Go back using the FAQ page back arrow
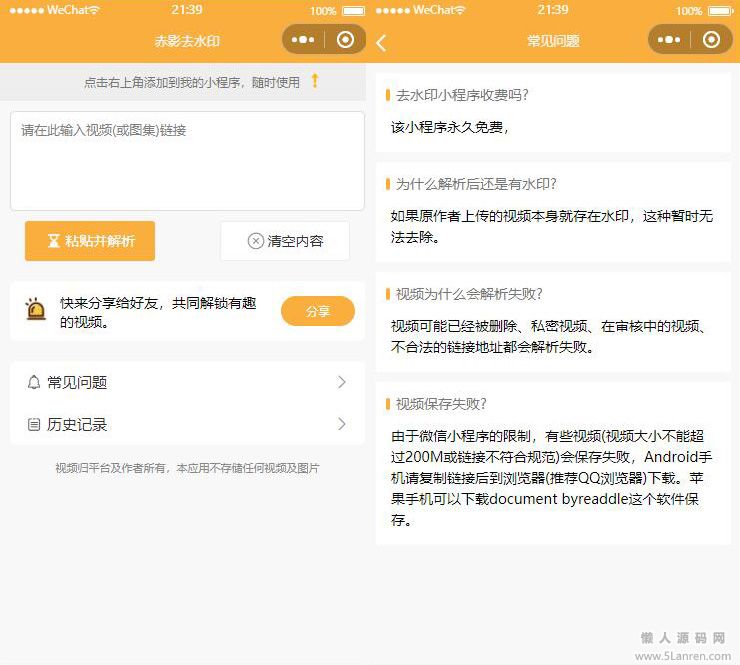The image size is (740, 665). point(381,42)
